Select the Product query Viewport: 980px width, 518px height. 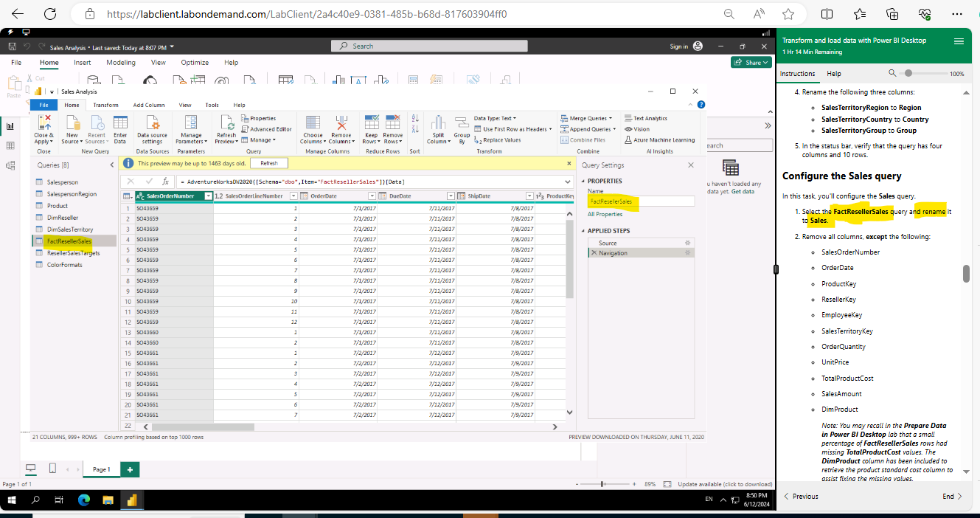tap(58, 206)
